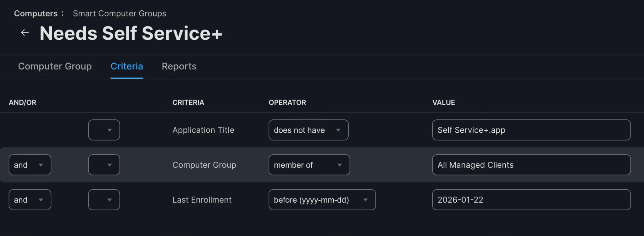This screenshot has height=236, width=644.
Task: Click the Last Enrollment criteria label
Action: click(202, 200)
